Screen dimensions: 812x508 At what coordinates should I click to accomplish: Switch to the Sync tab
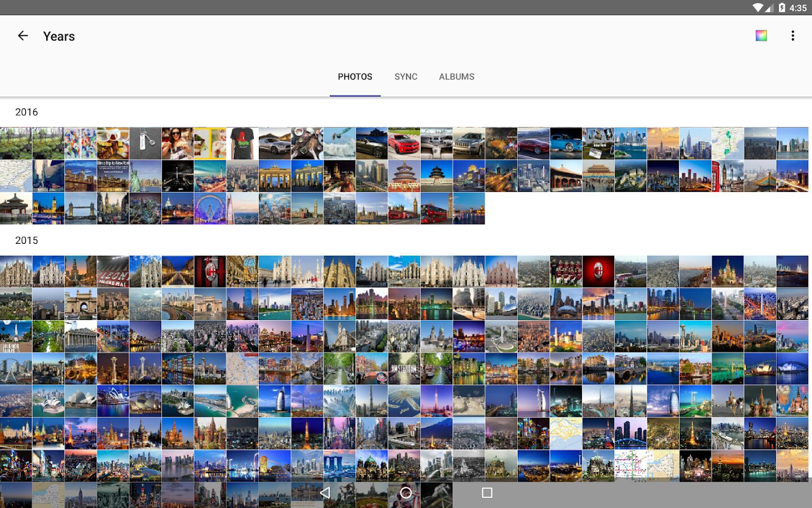coord(405,77)
